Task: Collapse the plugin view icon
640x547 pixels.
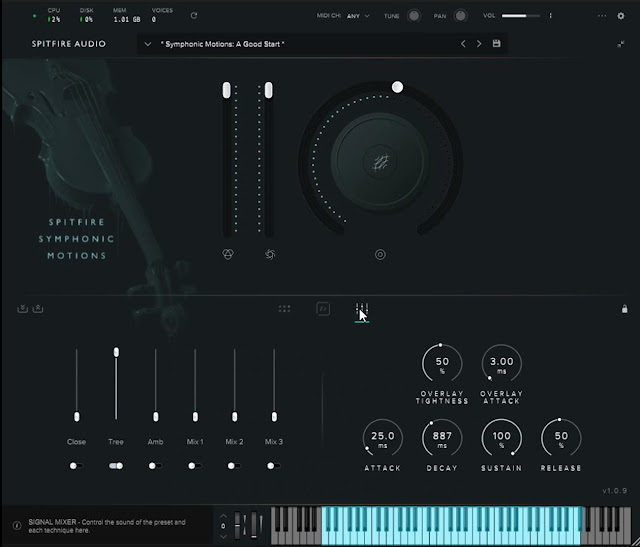Action: [621, 44]
